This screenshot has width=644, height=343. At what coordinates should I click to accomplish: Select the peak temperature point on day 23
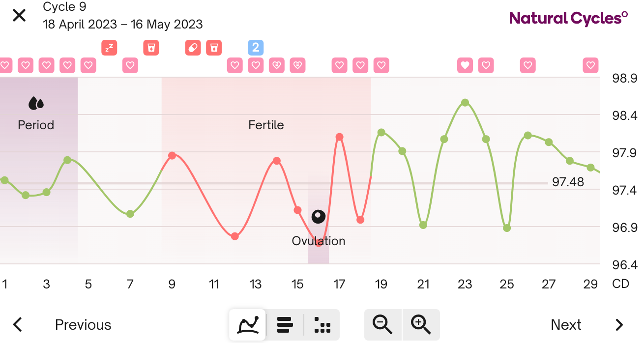465,103
